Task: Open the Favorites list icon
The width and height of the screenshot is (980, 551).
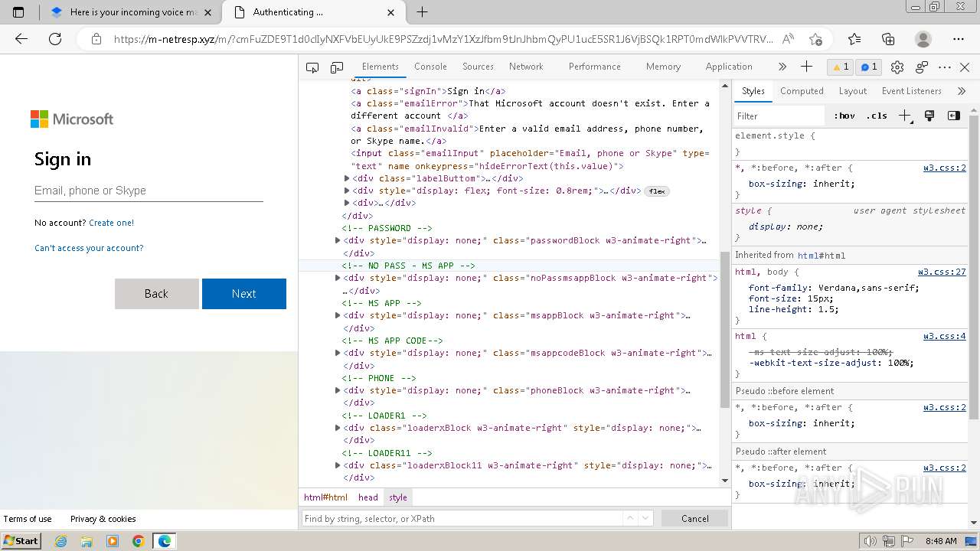Action: [x=854, y=39]
